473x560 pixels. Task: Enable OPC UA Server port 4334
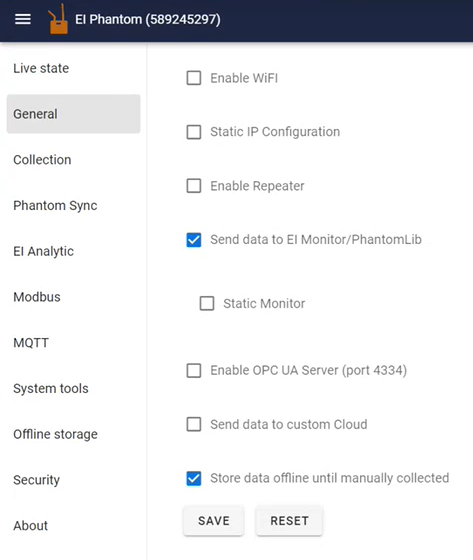click(194, 370)
